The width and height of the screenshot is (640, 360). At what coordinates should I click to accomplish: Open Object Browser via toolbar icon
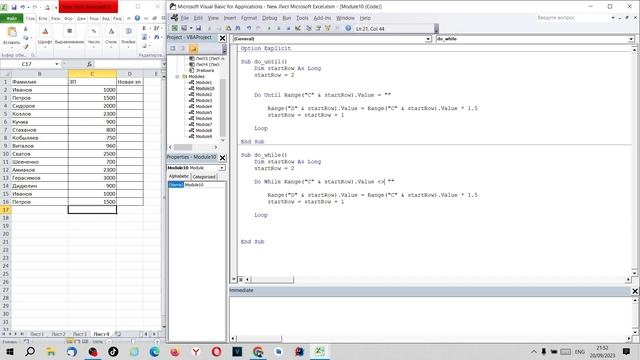[328, 28]
